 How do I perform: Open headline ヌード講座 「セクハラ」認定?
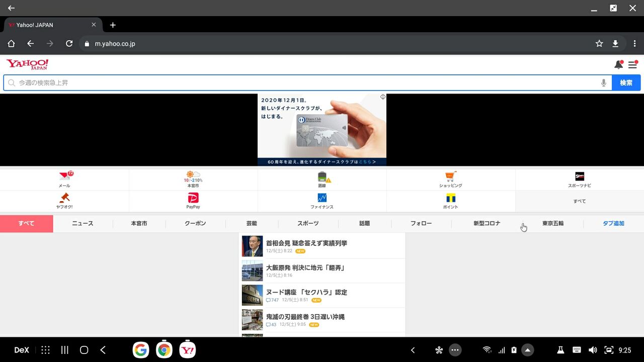pyautogui.click(x=306, y=293)
